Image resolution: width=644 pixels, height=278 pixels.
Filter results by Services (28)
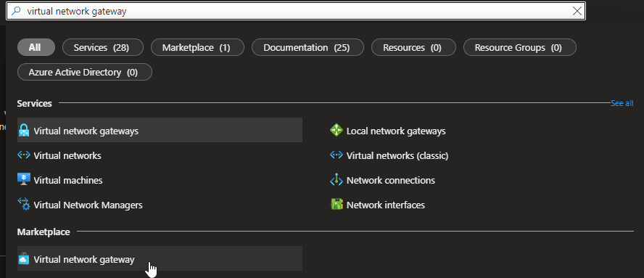point(103,48)
